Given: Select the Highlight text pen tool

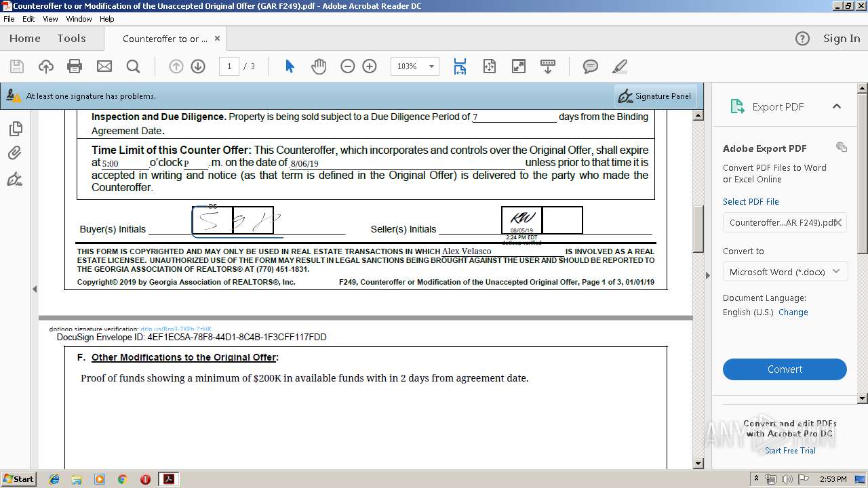Looking at the screenshot, I should tap(620, 66).
